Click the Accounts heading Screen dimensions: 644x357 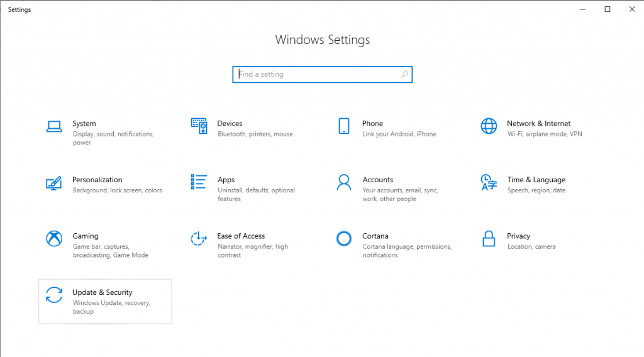378,180
